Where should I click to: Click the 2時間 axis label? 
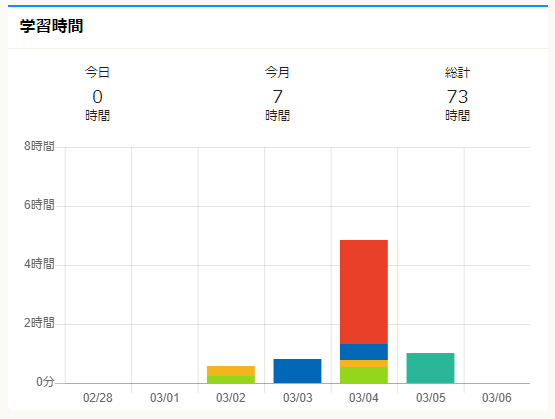point(39,323)
